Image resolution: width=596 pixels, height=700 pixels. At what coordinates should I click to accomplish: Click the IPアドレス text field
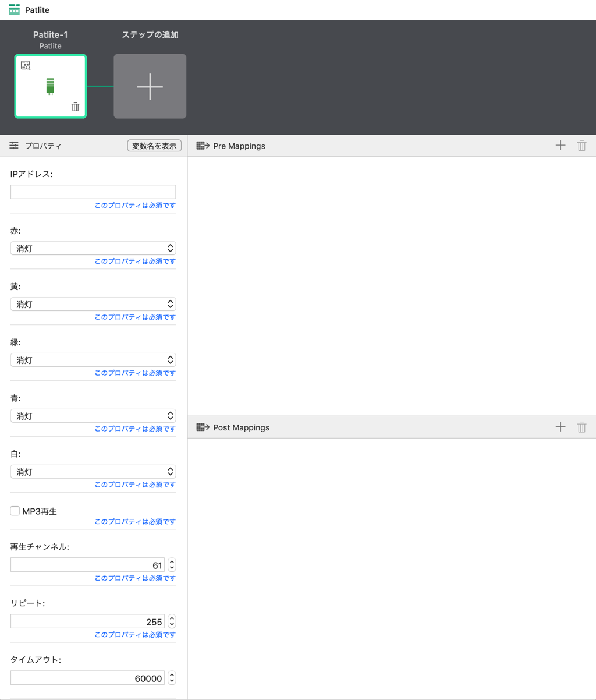[x=93, y=192]
